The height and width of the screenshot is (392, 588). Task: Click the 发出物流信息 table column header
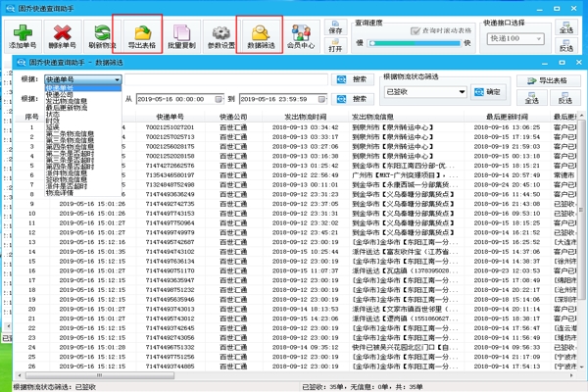tap(407, 117)
